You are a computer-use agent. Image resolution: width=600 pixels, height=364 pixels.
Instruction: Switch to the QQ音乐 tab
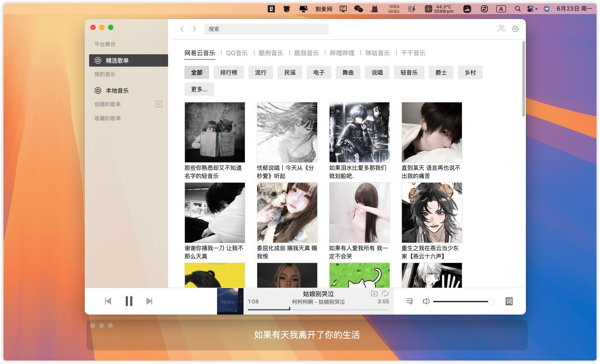tap(237, 53)
